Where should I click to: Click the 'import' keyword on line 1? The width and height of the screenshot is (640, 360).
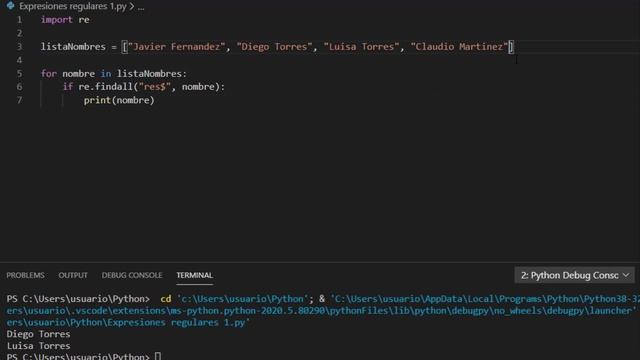coord(57,20)
